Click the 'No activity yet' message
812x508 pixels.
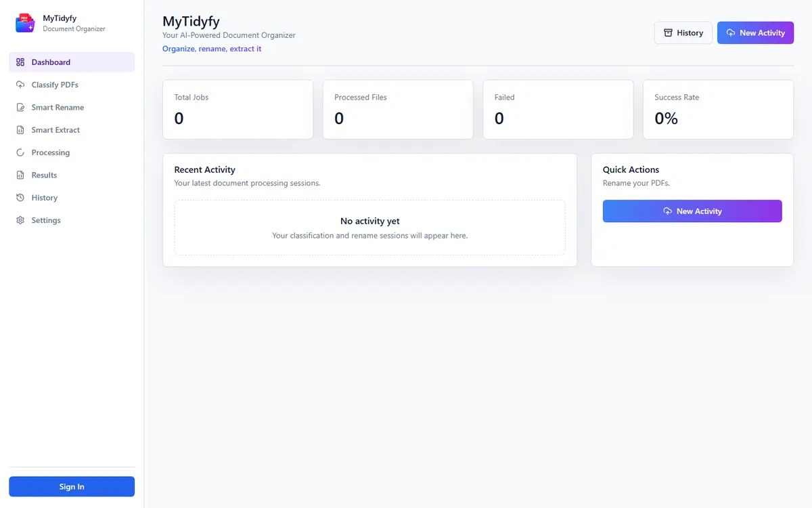point(370,221)
